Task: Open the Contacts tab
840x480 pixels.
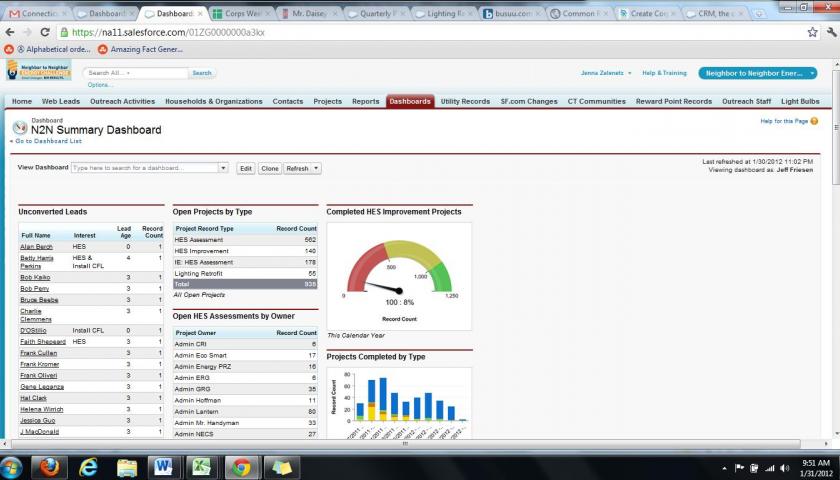Action: point(288,101)
